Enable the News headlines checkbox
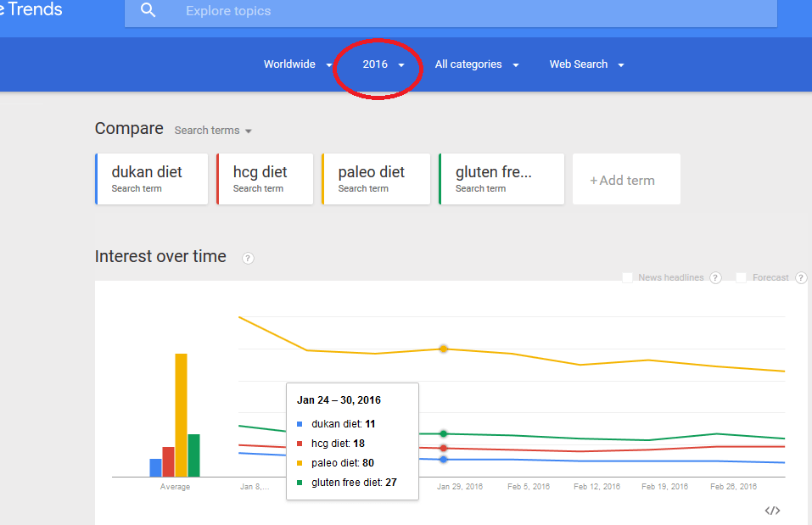The height and width of the screenshot is (525, 812). pyautogui.click(x=627, y=277)
